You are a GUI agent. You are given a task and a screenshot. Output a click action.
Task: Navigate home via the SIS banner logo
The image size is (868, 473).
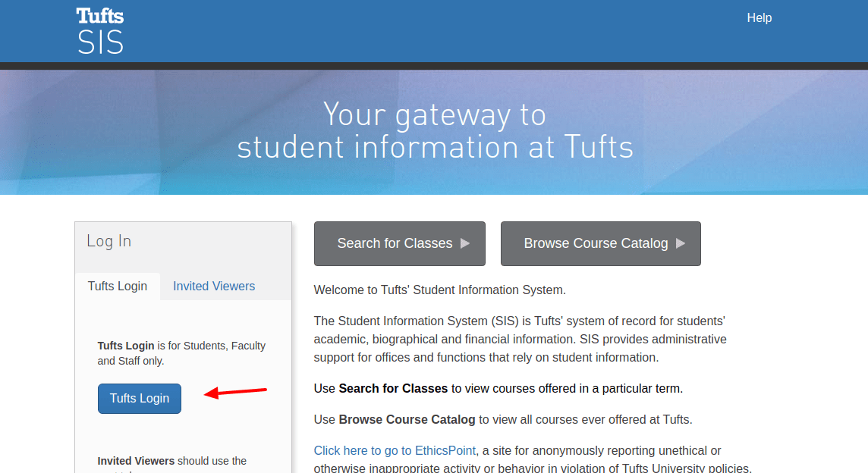point(99,42)
